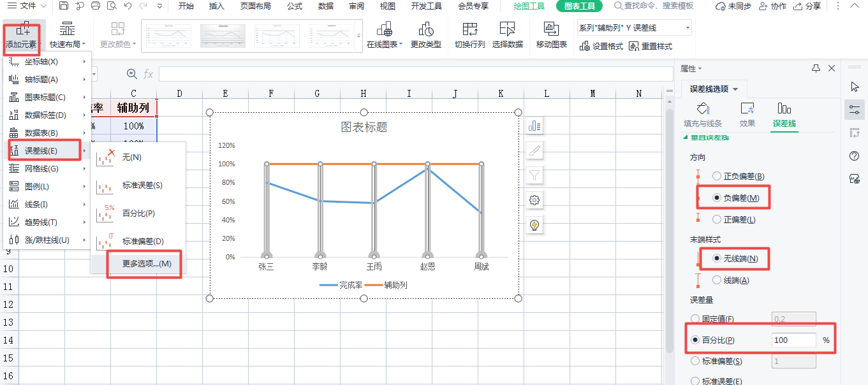This screenshot has width=868, height=385.
Task: Click the Online Chart (在线图表) icon
Action: click(x=384, y=29)
